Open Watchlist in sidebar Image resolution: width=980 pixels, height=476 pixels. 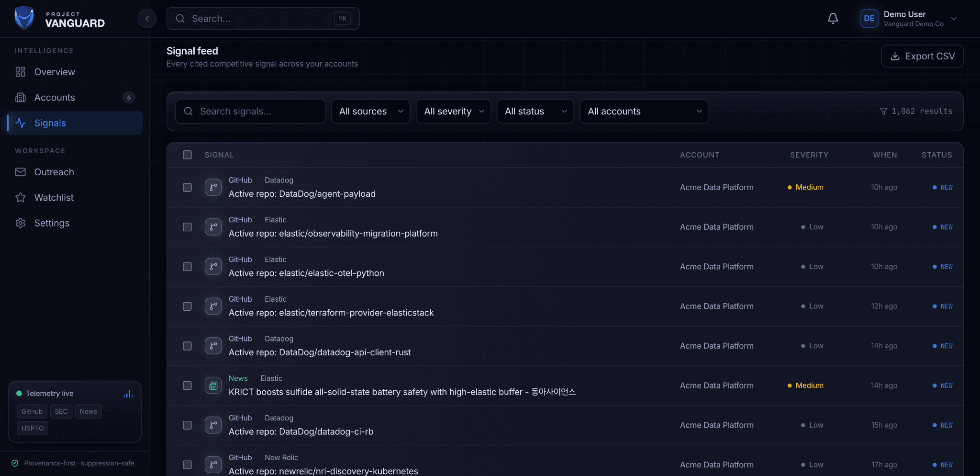pos(75,197)
